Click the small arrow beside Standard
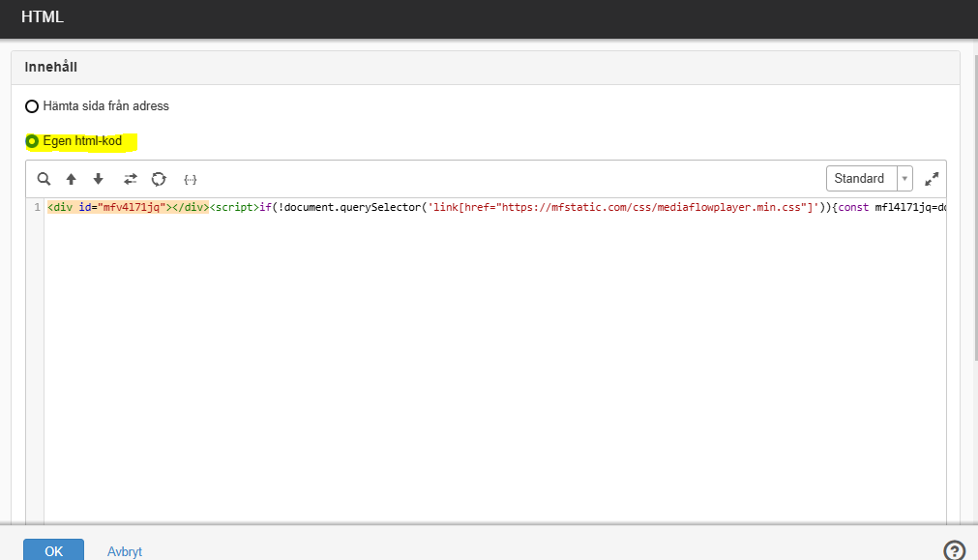 pyautogui.click(x=904, y=179)
